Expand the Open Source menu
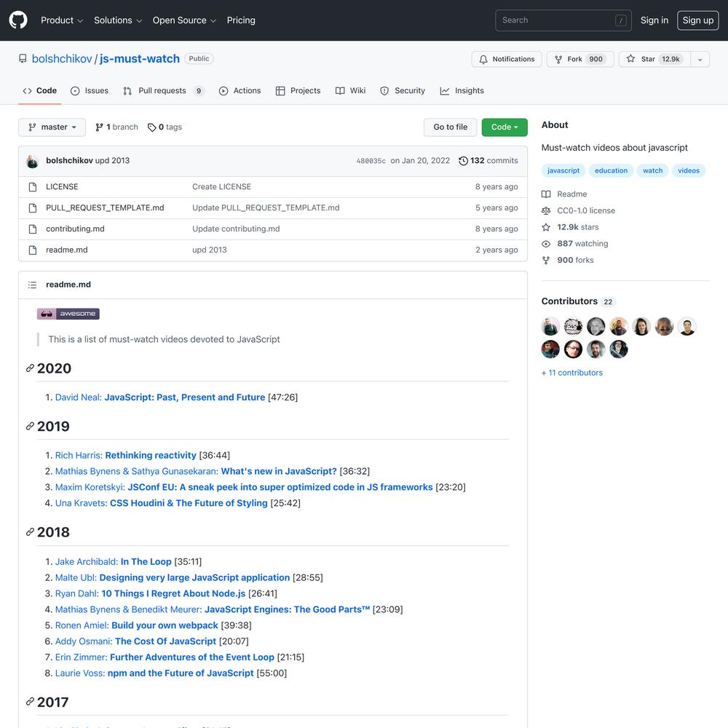Viewport: 728px width, 728px height. pos(184,20)
